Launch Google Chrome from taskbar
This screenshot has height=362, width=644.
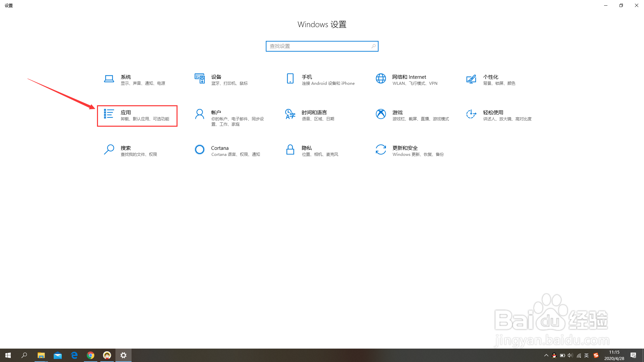(x=91, y=355)
